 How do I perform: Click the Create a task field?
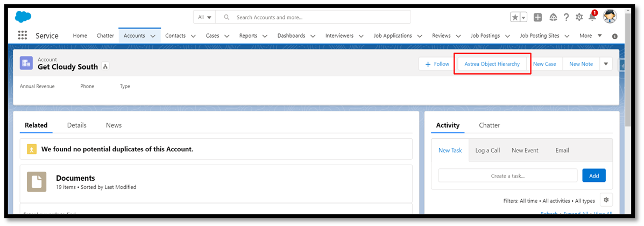tap(508, 175)
